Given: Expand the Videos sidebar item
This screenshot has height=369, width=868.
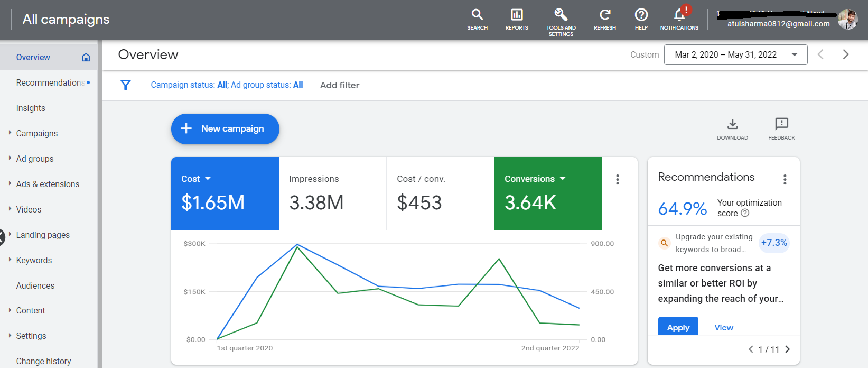Looking at the screenshot, I should click(10, 209).
